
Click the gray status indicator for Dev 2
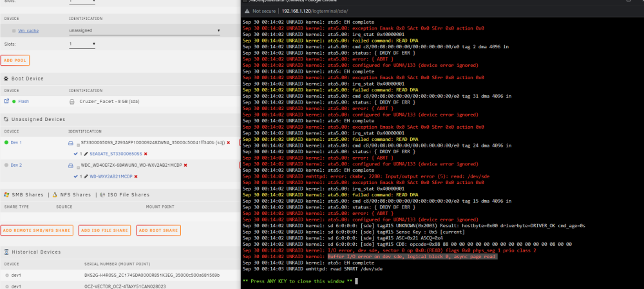[x=6, y=165]
